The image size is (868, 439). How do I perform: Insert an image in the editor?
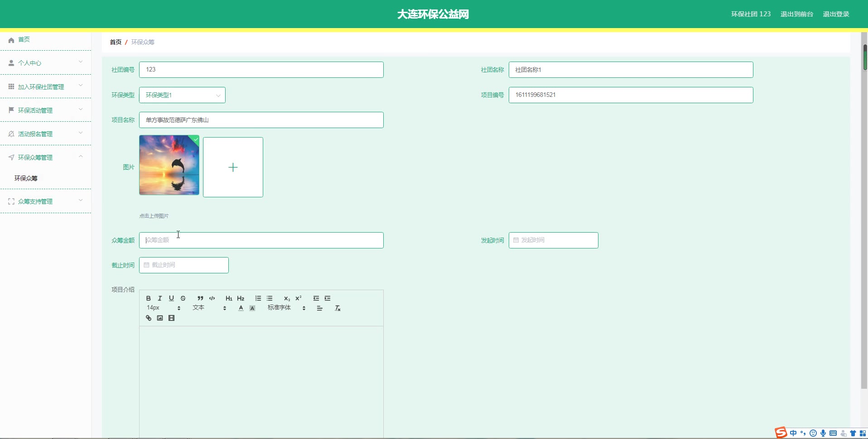[x=160, y=318]
